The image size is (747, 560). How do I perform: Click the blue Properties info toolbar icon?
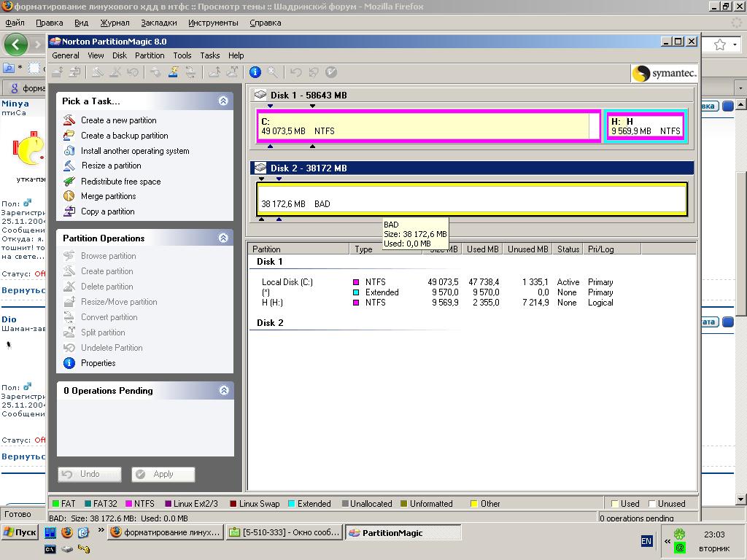255,72
